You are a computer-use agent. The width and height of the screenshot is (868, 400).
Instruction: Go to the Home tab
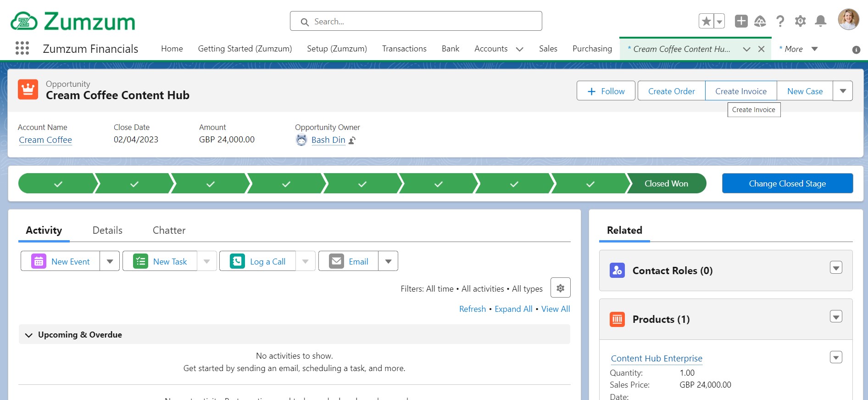(x=172, y=49)
